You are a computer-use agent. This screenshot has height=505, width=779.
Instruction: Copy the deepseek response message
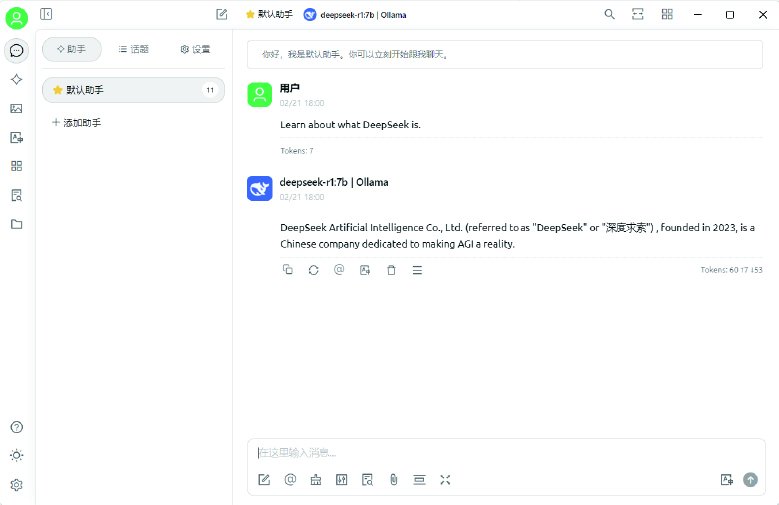coord(288,270)
